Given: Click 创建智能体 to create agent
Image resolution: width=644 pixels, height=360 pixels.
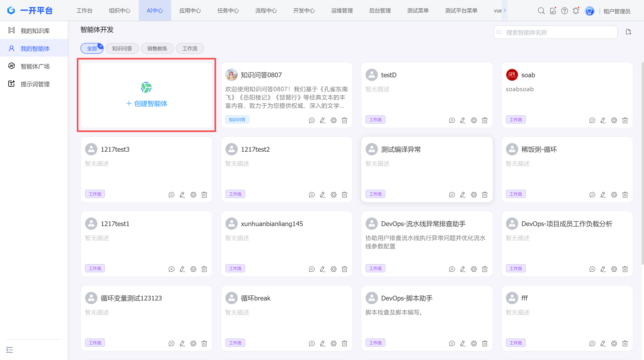Looking at the screenshot, I should [147, 103].
